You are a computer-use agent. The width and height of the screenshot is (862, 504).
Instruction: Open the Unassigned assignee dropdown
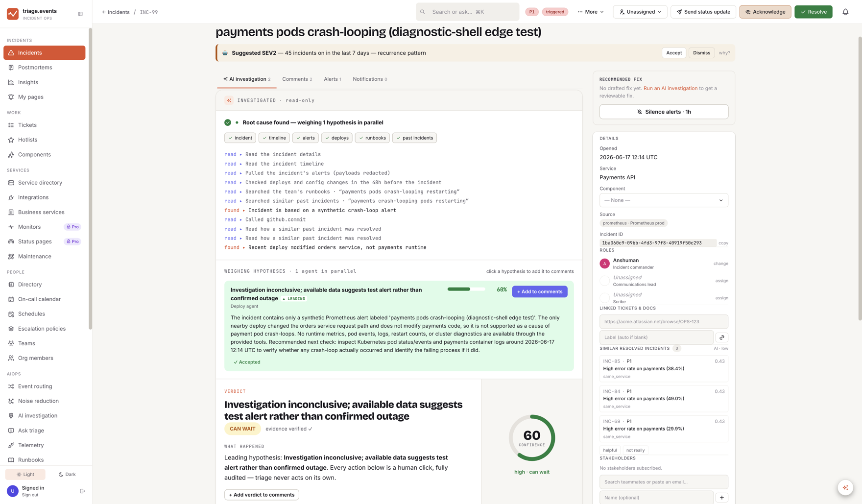click(x=640, y=12)
